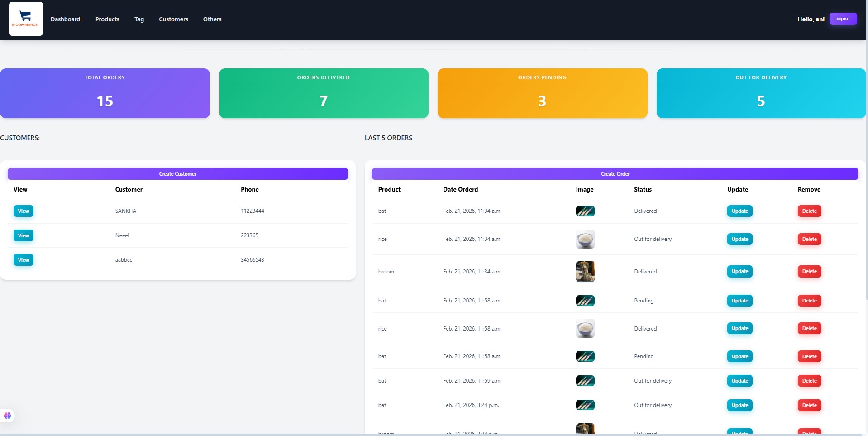Click the Customer column header

(129, 189)
